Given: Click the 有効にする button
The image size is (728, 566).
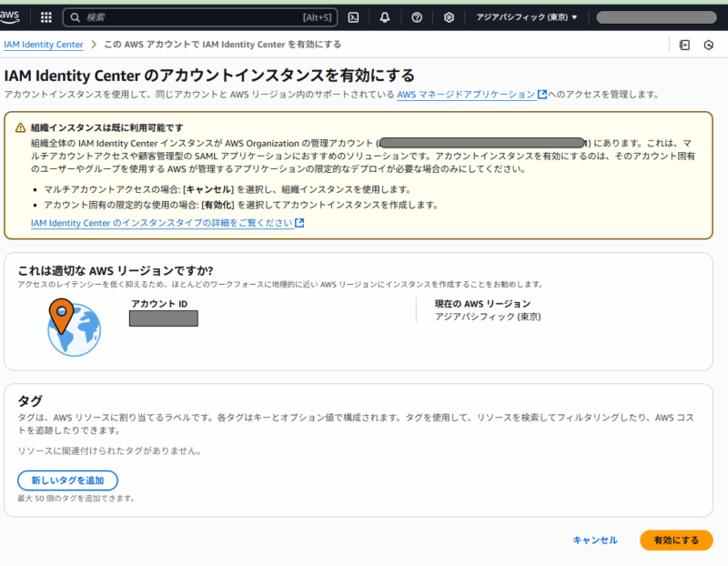Looking at the screenshot, I should click(x=676, y=541).
